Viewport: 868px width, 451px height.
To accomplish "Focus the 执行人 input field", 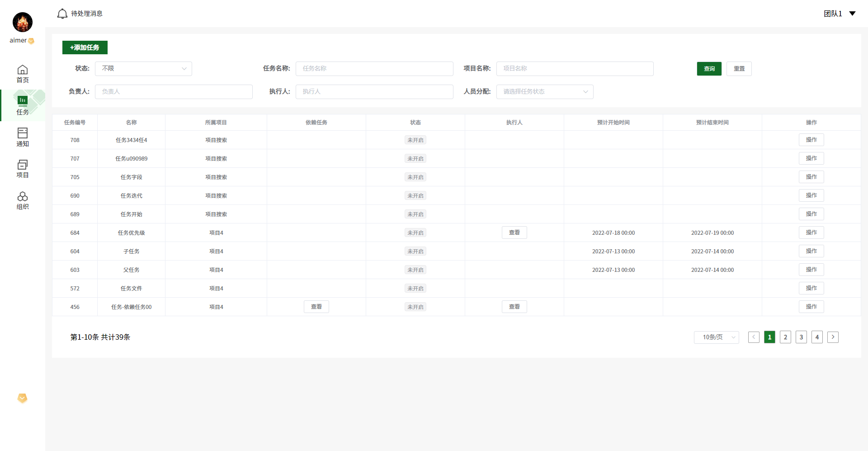I will point(374,92).
